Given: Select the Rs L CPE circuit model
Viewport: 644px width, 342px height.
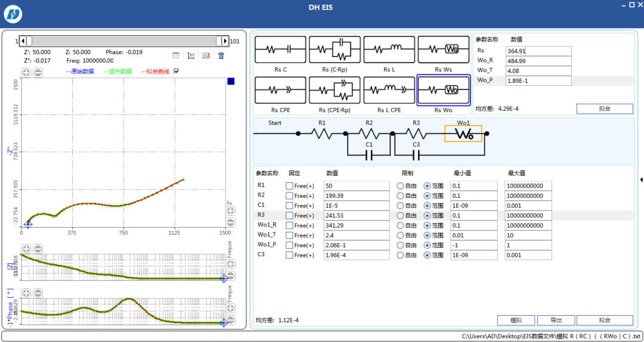Looking at the screenshot, I should pos(389,90).
